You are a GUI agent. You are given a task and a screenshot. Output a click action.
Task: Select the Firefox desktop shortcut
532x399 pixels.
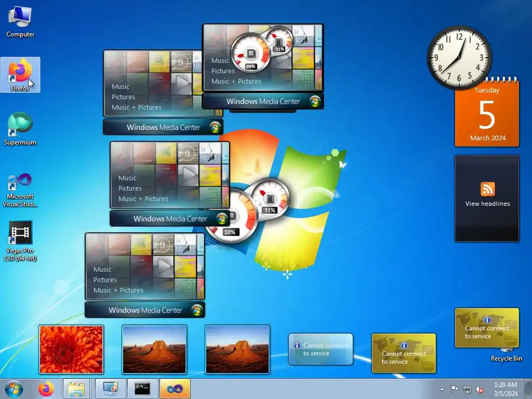(x=20, y=75)
